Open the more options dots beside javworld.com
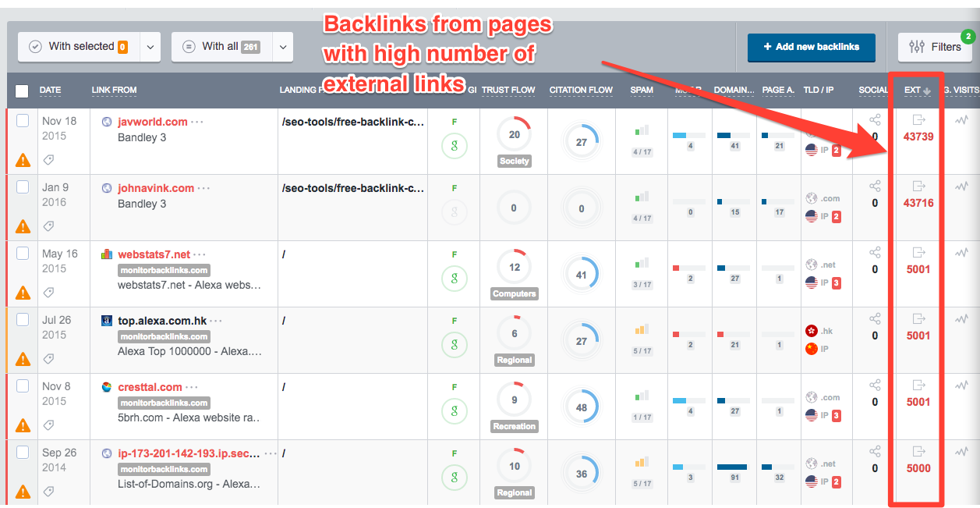Image resolution: width=980 pixels, height=508 pixels. (197, 123)
